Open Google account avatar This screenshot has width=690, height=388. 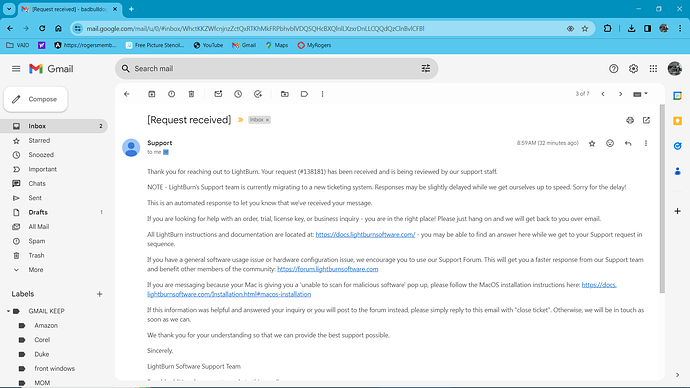674,69
